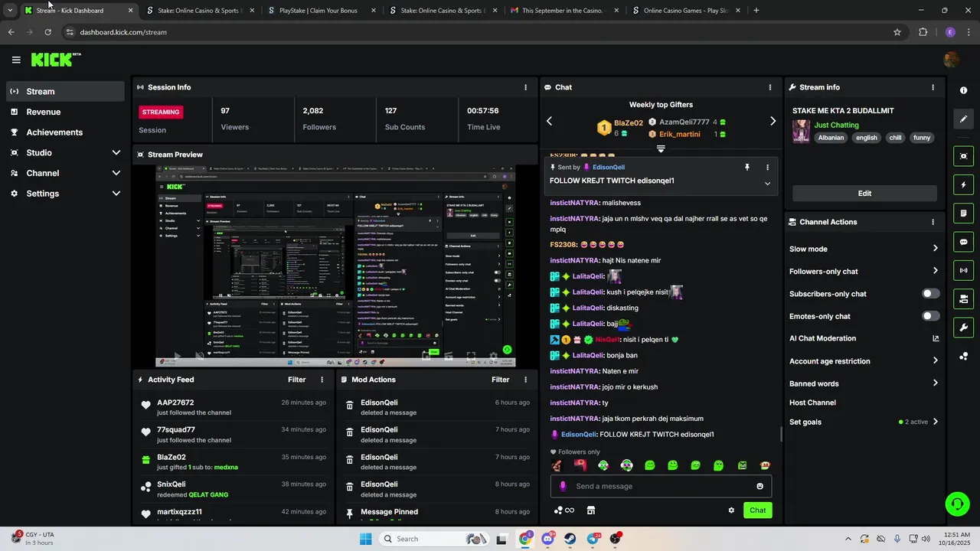Click the purple microphone icon in message box

pyautogui.click(x=563, y=486)
